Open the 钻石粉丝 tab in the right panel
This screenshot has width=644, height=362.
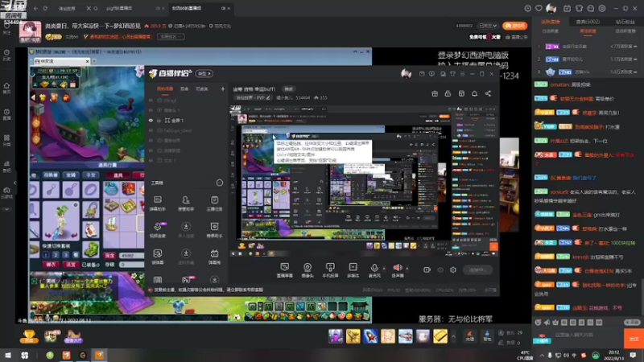pyautogui.click(x=625, y=22)
